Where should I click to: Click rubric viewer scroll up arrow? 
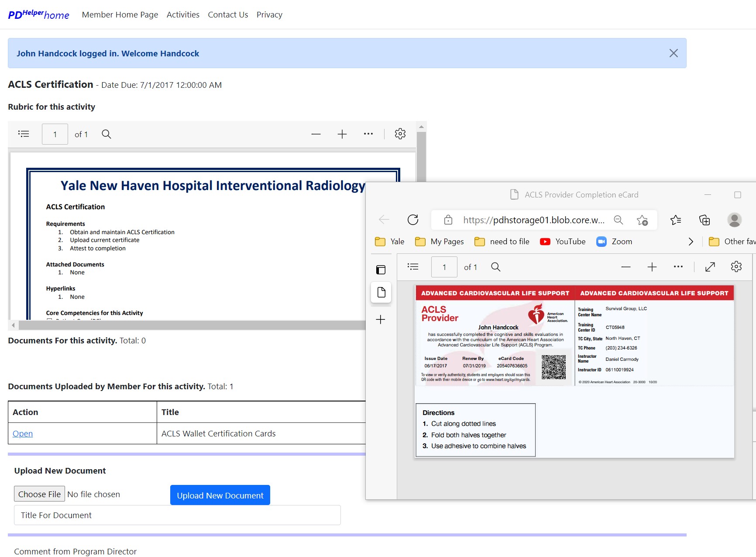click(421, 127)
